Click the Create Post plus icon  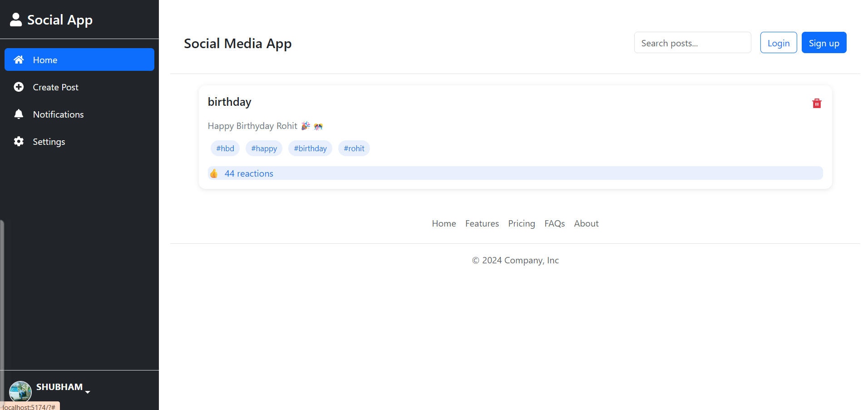pos(19,87)
